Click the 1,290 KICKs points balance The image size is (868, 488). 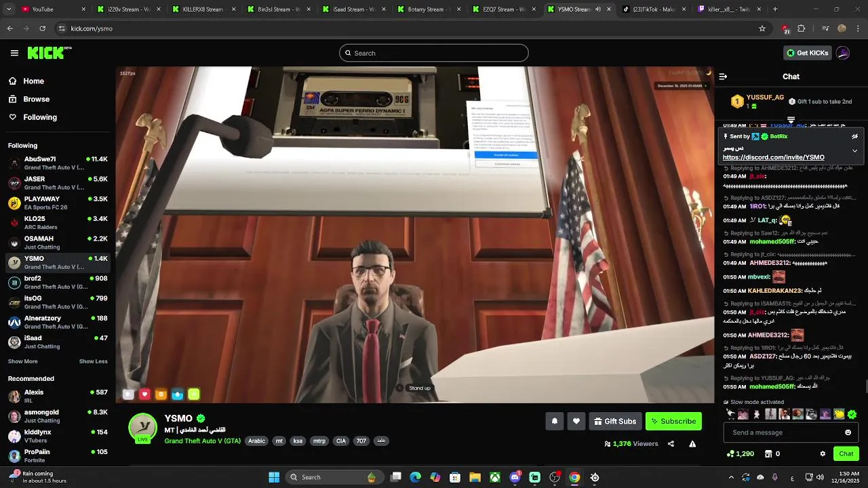click(740, 453)
